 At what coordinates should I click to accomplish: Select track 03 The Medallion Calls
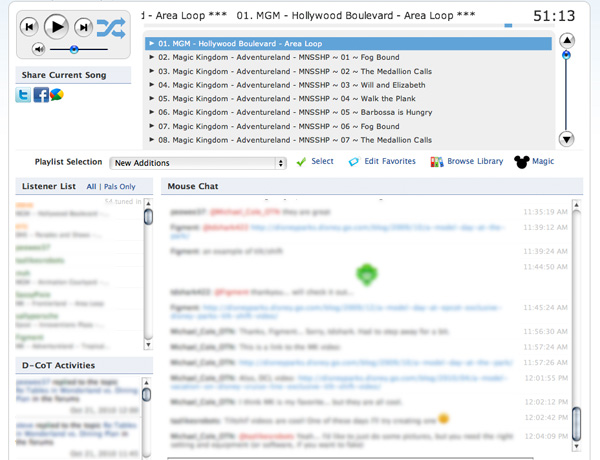point(348,71)
